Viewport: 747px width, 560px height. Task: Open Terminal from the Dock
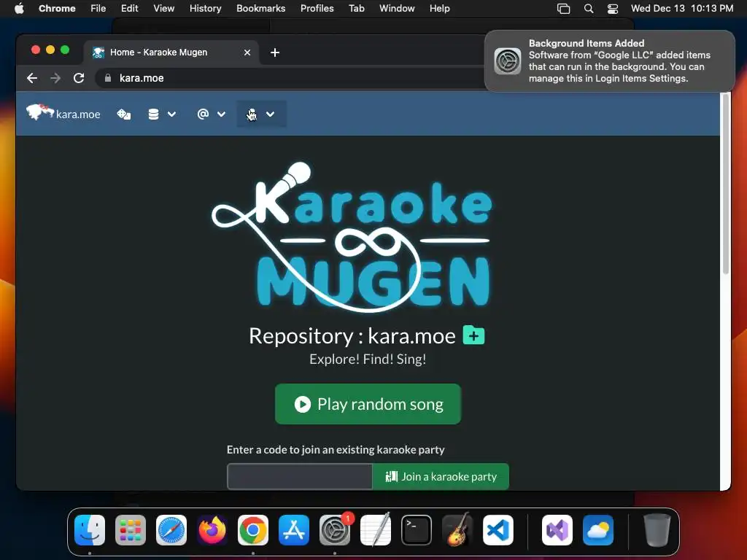(417, 530)
